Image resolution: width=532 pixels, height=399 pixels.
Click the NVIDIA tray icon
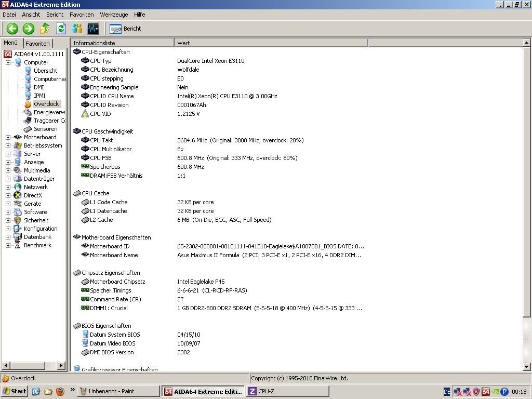pyautogui.click(x=495, y=392)
